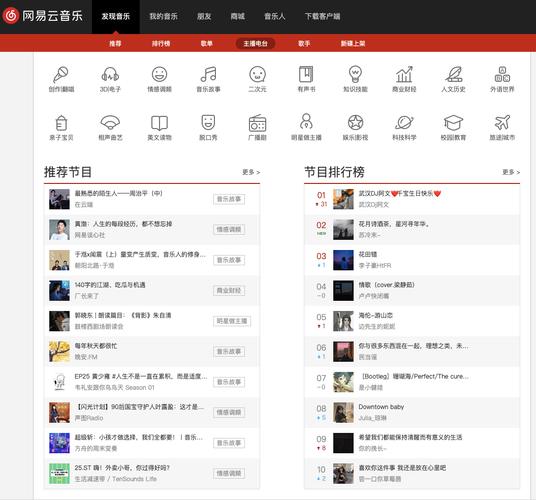Viewport: 536px width, 500px height.
Task: Select the 排行榜 sub-navigation tab
Action: pos(161,43)
